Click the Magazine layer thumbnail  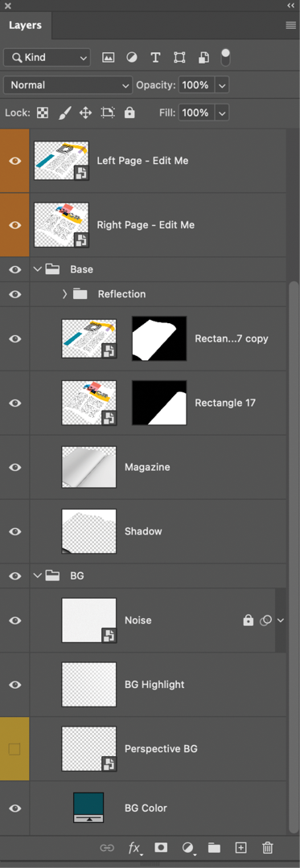click(x=89, y=467)
